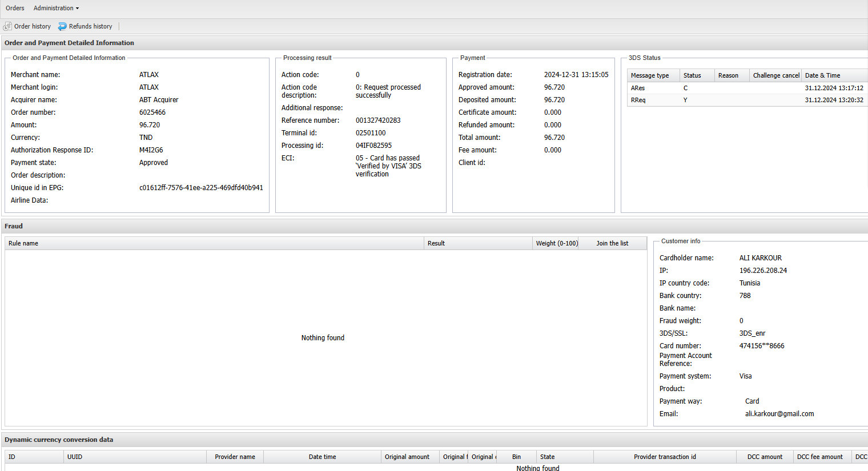The height and width of the screenshot is (471, 868).
Task: Sort conversion data by DCC amount
Action: click(x=765, y=457)
